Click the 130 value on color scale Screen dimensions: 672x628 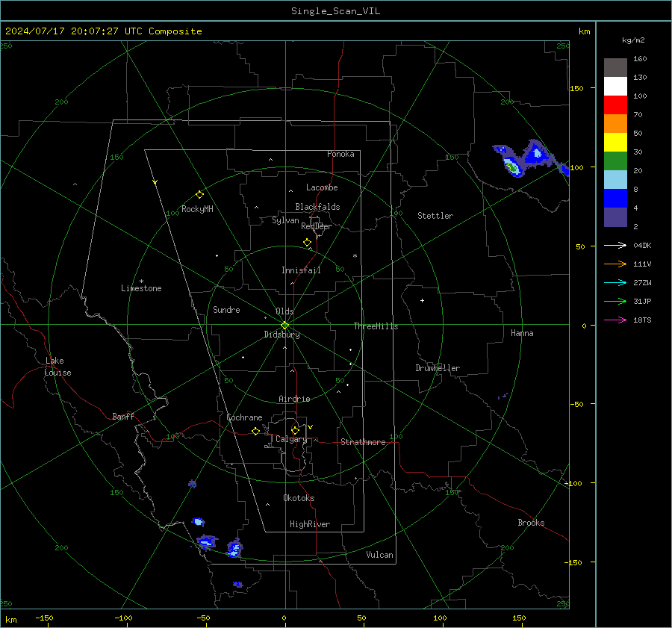click(x=640, y=77)
